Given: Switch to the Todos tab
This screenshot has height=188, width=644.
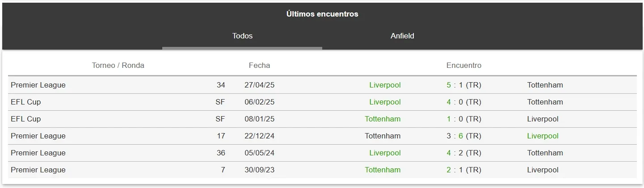Looking at the screenshot, I should tap(242, 36).
